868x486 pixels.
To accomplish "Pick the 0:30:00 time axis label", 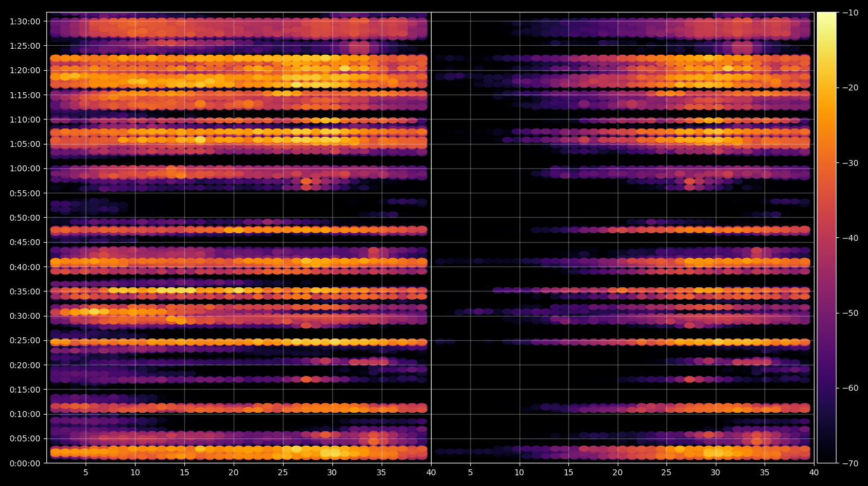I will click(x=25, y=316).
